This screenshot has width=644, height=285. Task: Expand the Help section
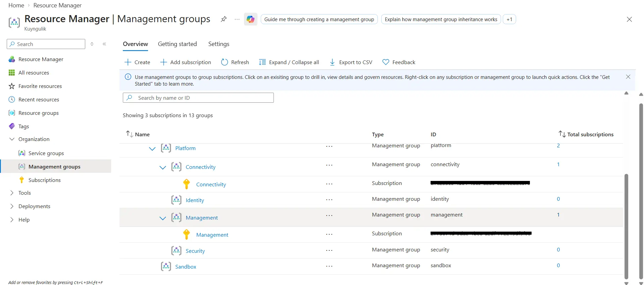click(12, 220)
